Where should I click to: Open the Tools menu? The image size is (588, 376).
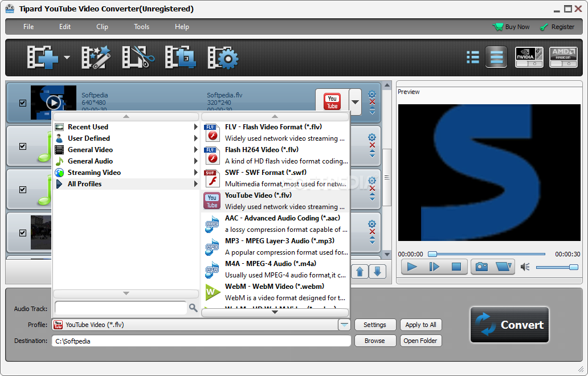point(142,27)
